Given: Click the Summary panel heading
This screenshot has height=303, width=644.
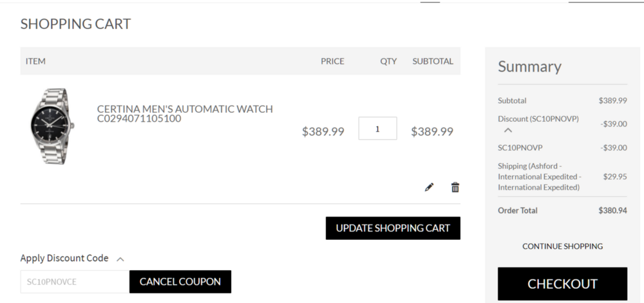Looking at the screenshot, I should [x=529, y=66].
